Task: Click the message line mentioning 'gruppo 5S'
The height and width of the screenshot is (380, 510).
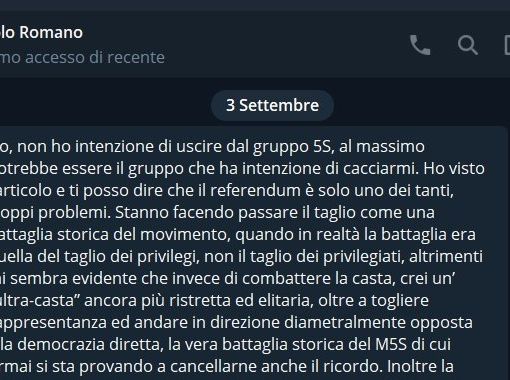Action: (x=212, y=146)
